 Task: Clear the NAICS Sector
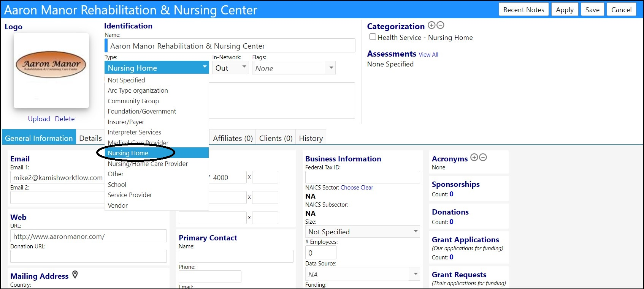pyautogui.click(x=367, y=188)
